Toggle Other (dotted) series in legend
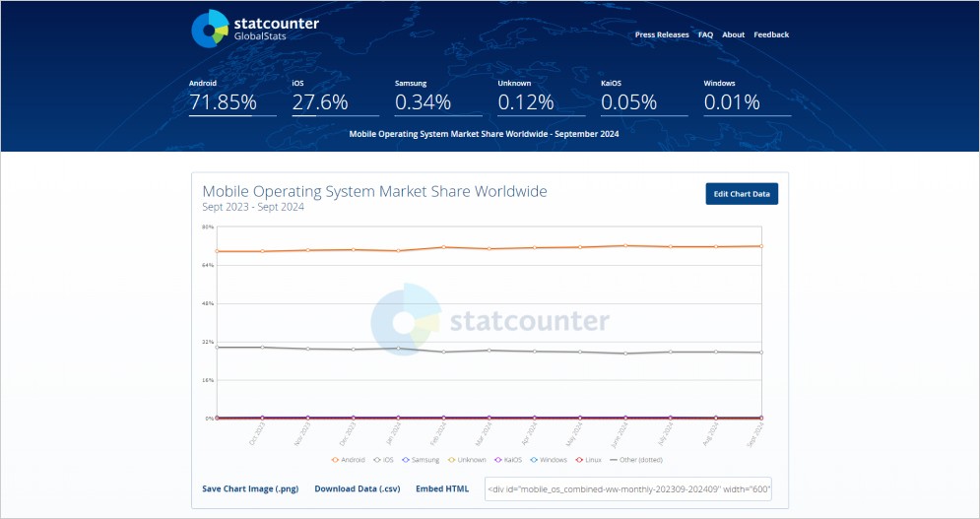The width and height of the screenshot is (980, 519). tap(636, 460)
